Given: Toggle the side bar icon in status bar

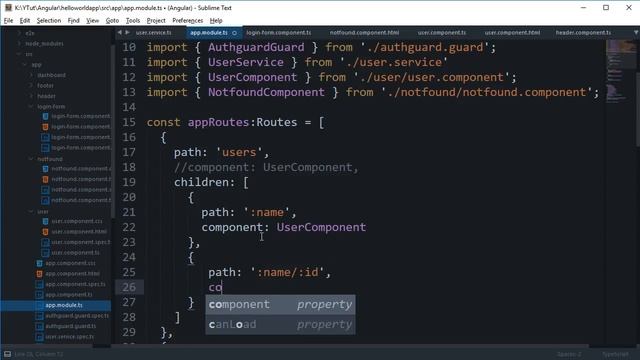Looking at the screenshot, I should click(7, 354).
